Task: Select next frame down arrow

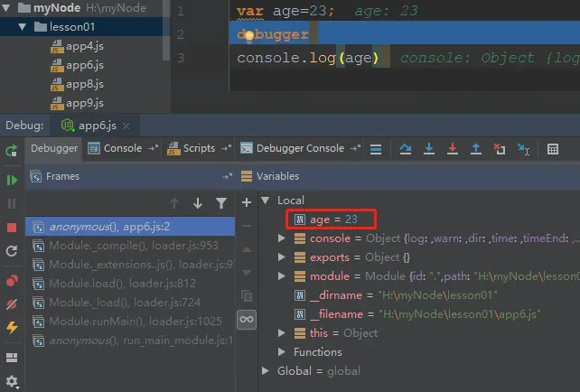Action: coord(198,203)
